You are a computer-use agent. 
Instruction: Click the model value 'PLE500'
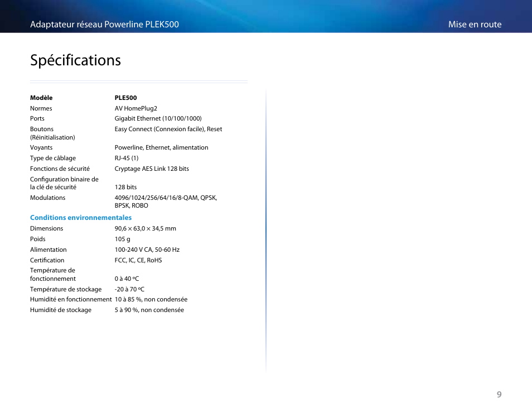point(125,98)
